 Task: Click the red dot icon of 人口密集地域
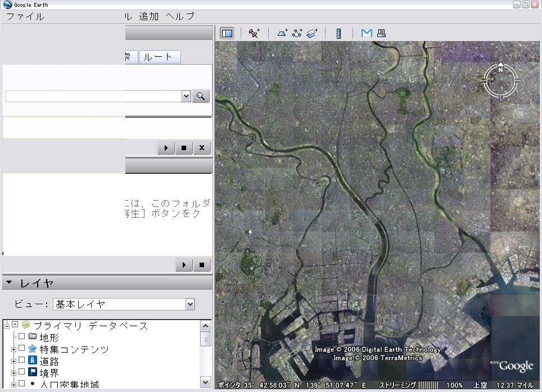pos(33,384)
